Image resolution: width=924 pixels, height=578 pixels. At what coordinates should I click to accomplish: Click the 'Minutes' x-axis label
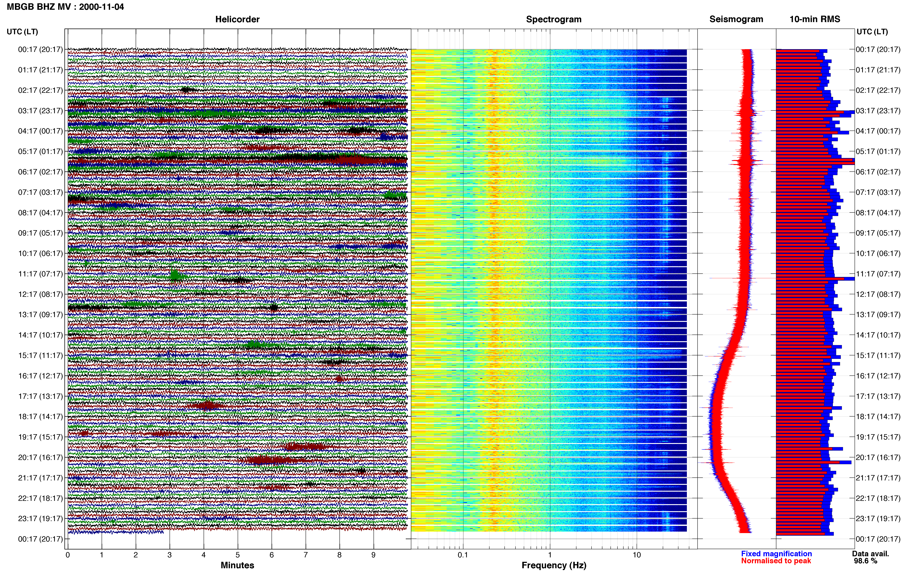click(237, 565)
